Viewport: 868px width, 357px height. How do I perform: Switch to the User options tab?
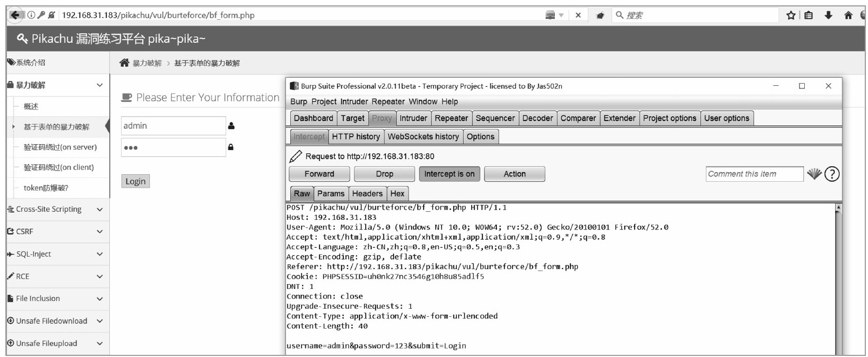coord(727,118)
